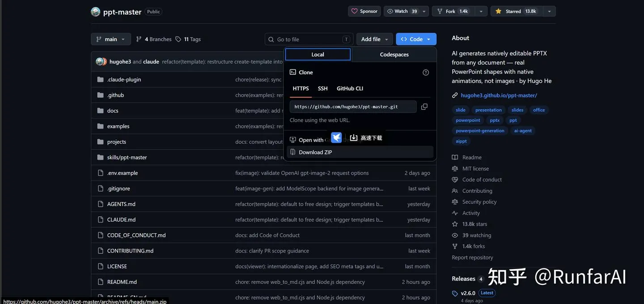Copy the clone URL to clipboard
The image size is (644, 304).
coord(424,107)
